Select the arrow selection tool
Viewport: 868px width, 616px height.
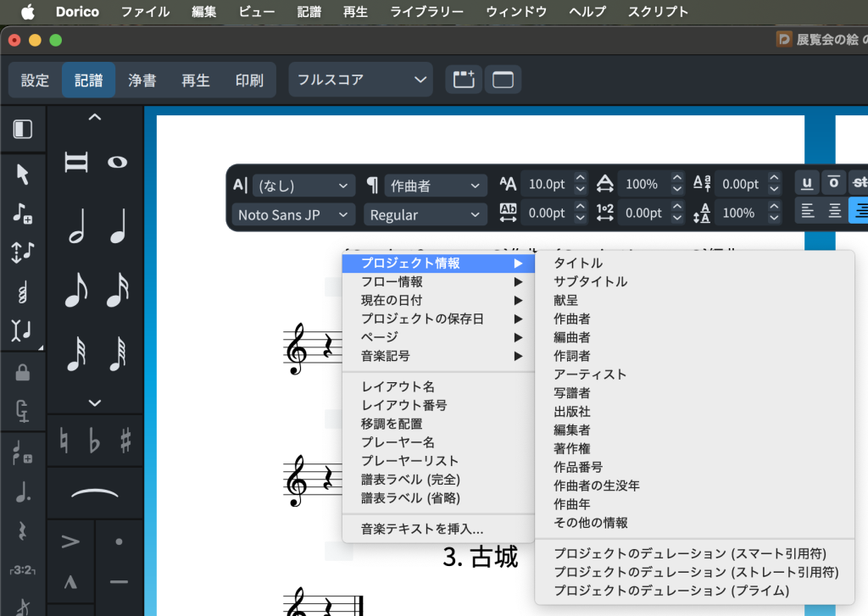(x=23, y=175)
